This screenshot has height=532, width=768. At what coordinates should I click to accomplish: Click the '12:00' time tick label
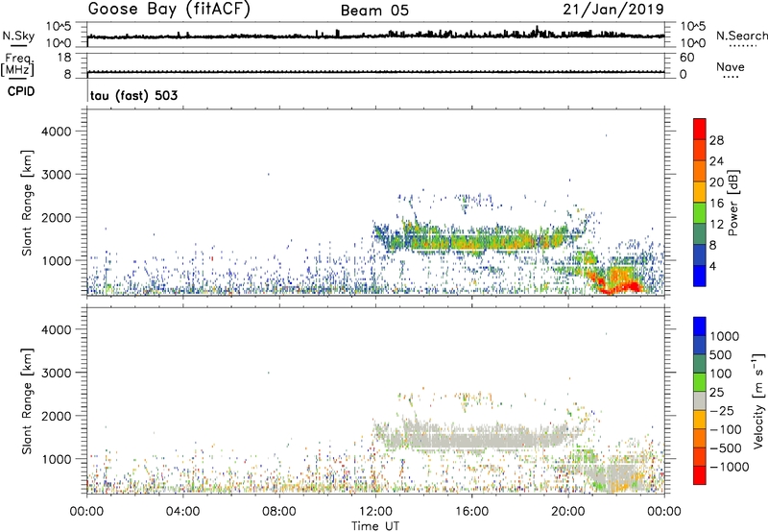coord(375,512)
